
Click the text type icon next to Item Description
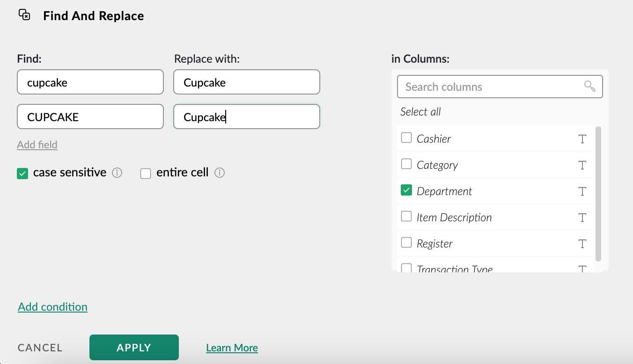[x=582, y=218]
